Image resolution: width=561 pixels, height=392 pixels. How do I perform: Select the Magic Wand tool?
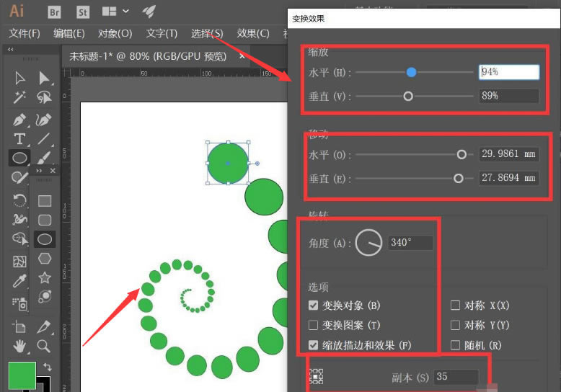click(19, 97)
